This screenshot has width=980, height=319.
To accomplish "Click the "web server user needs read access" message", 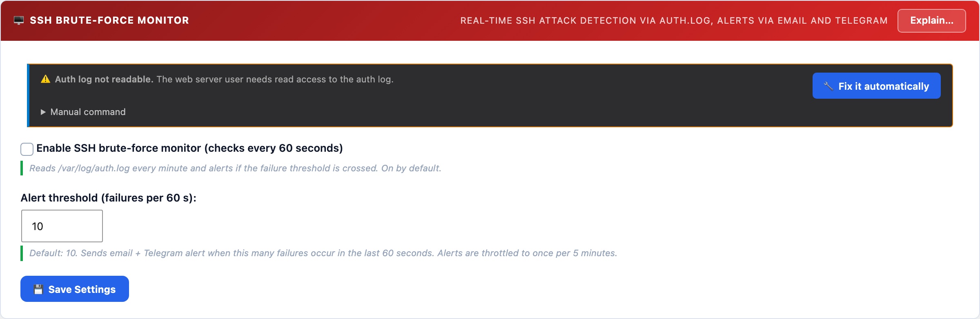I will click(275, 79).
